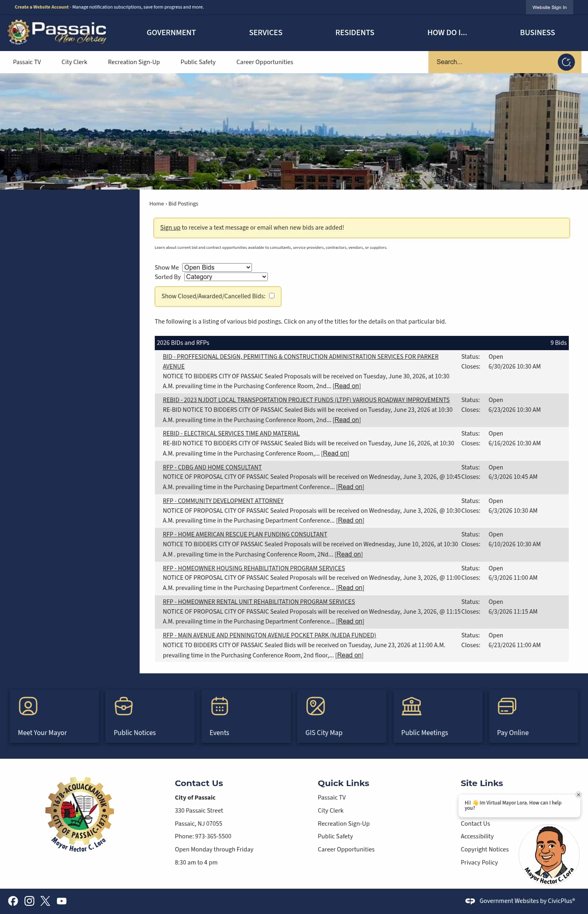Click City Clerk in footer Quick Links

coord(330,811)
